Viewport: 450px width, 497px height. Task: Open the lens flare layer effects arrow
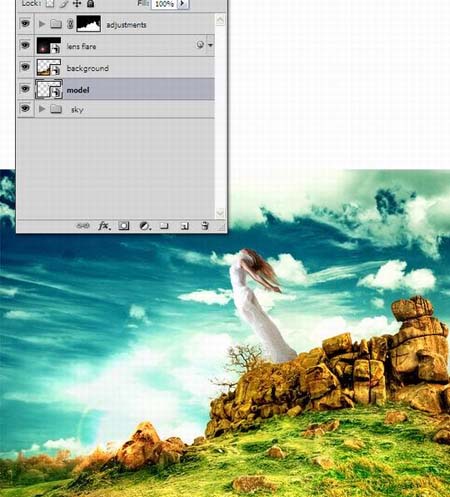point(210,45)
